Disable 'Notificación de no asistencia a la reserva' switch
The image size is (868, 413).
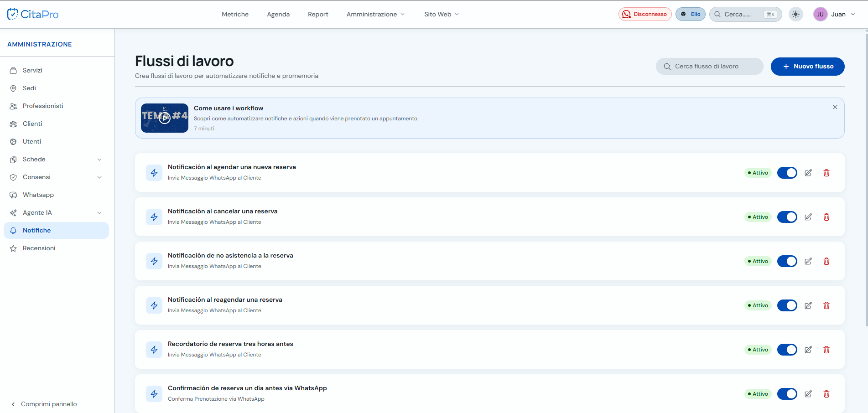point(787,261)
